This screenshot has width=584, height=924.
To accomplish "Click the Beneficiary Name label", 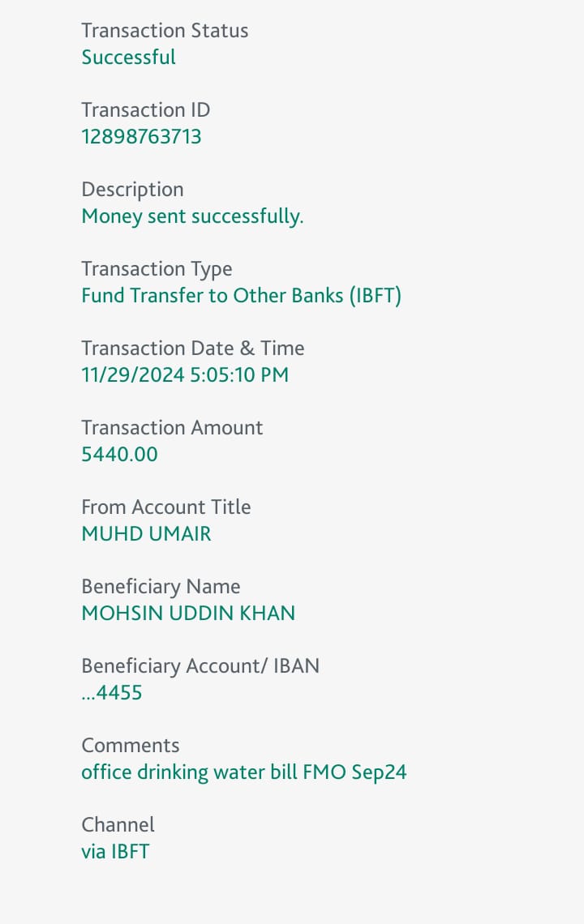I will pyautogui.click(x=161, y=587).
